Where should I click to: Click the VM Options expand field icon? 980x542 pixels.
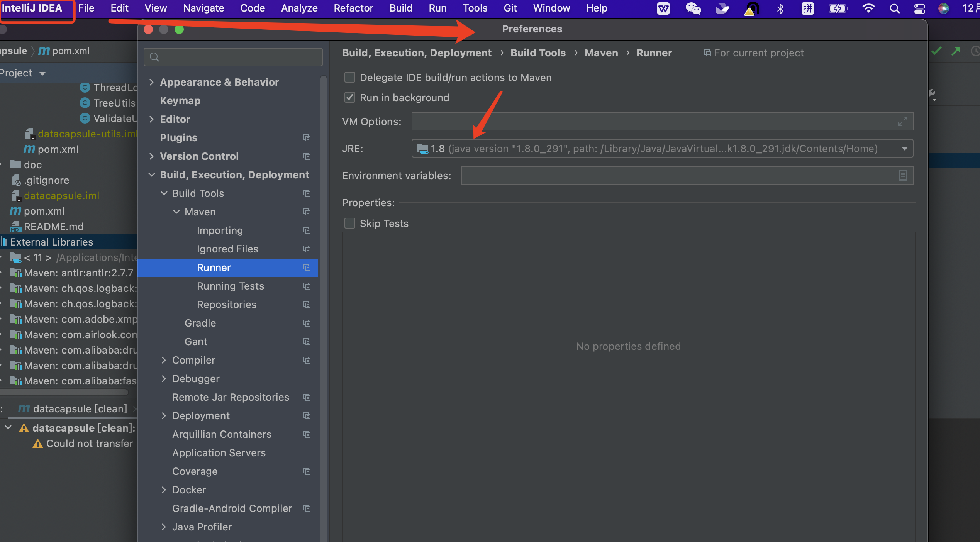(902, 122)
